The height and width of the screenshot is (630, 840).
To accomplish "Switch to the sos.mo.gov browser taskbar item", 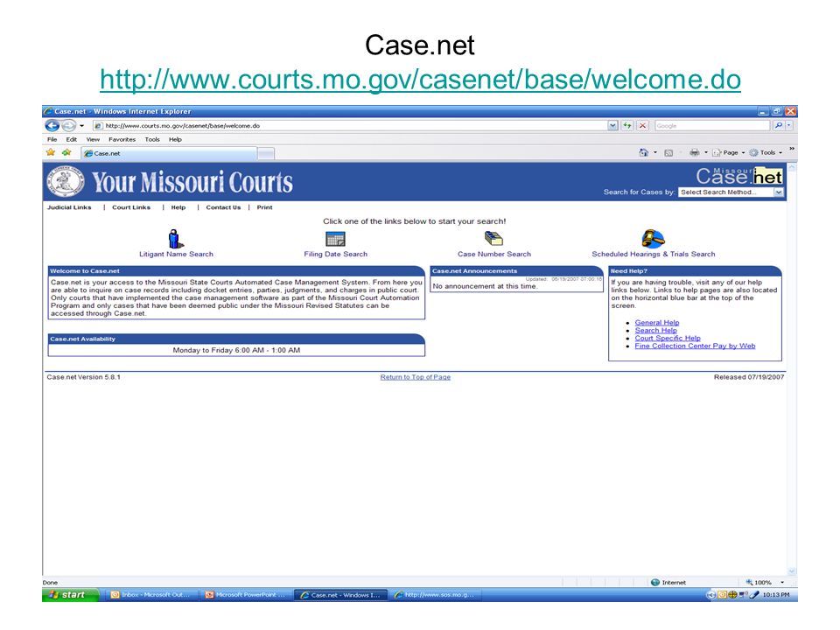I will tap(435, 595).
